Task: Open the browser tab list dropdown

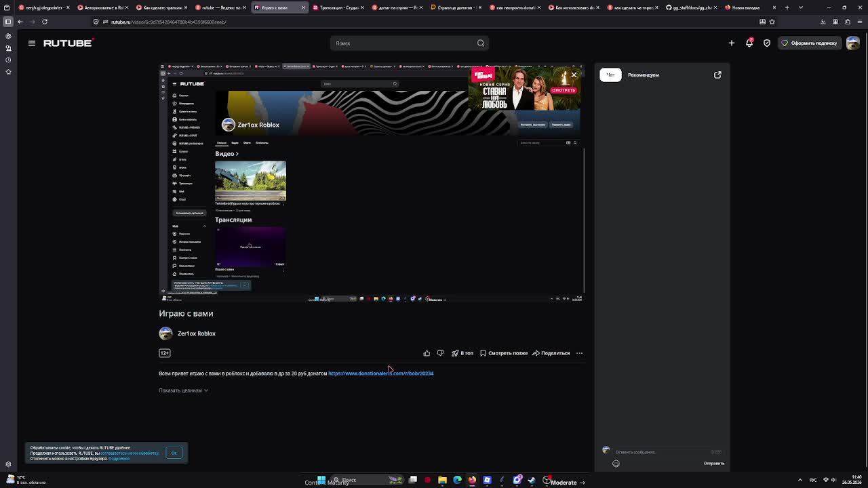Action: 801,7
